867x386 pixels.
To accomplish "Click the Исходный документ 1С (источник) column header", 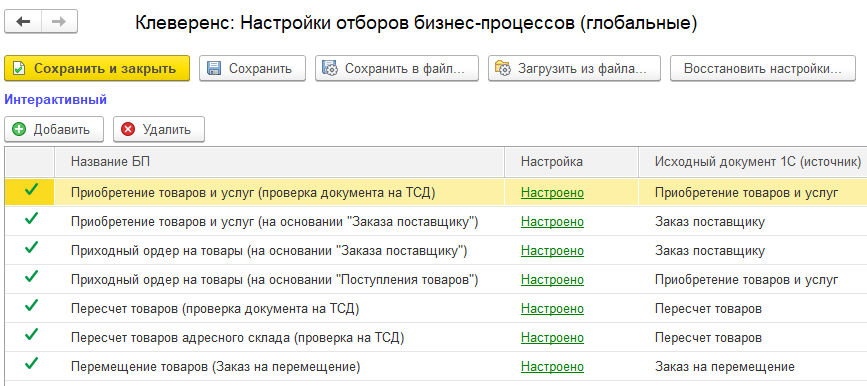I will [753, 162].
